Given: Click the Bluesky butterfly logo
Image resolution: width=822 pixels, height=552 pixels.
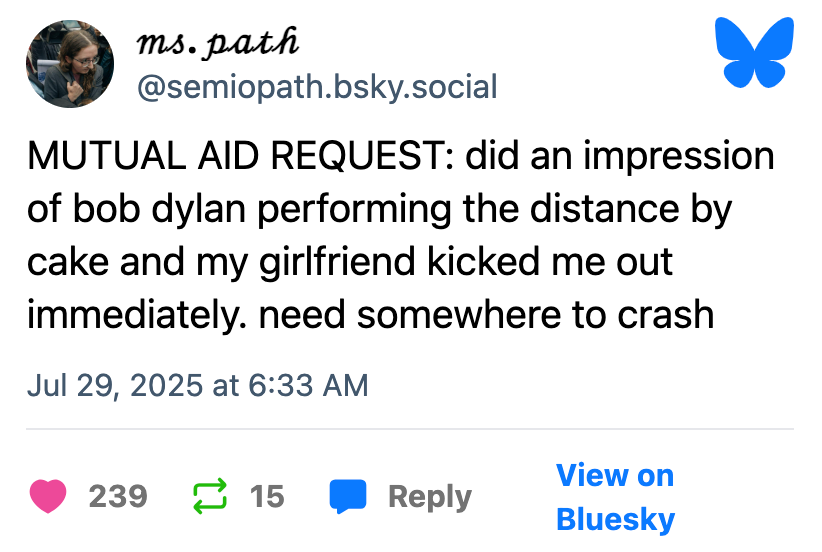Looking at the screenshot, I should point(755,52).
